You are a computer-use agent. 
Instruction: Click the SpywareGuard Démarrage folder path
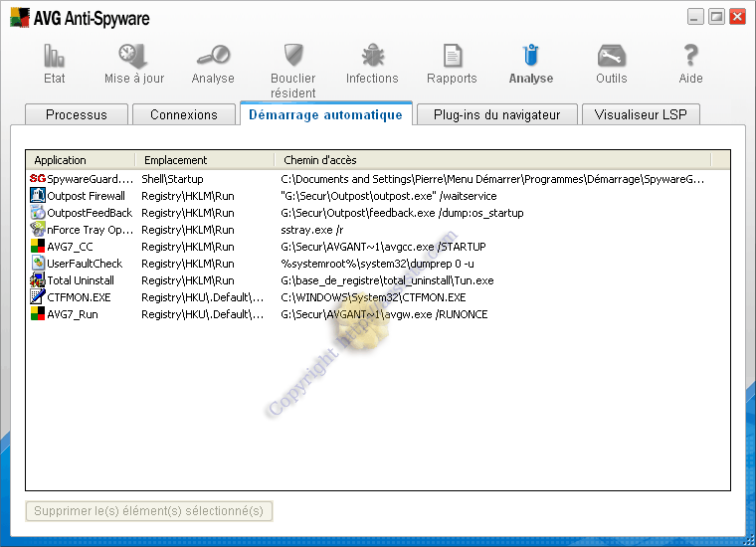tap(492, 179)
